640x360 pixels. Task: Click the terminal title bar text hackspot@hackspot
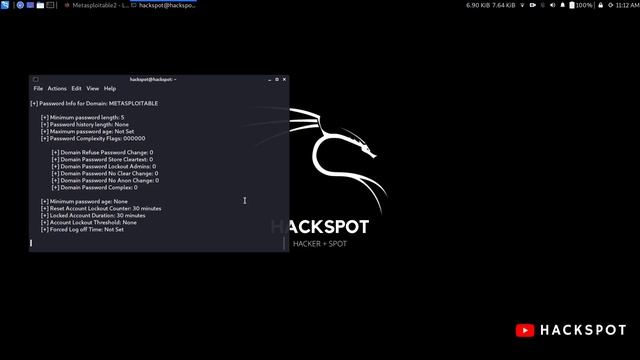153,79
